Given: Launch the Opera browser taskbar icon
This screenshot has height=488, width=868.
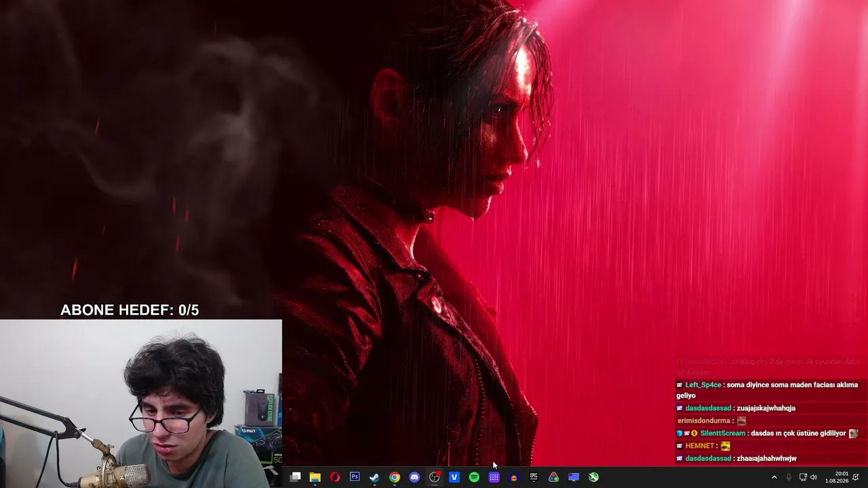Looking at the screenshot, I should 335,477.
